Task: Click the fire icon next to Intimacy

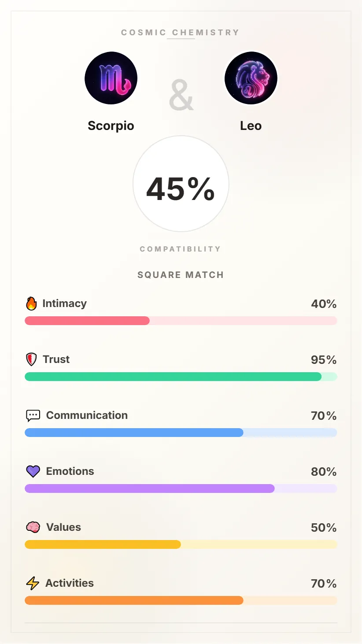Action: [x=31, y=303]
